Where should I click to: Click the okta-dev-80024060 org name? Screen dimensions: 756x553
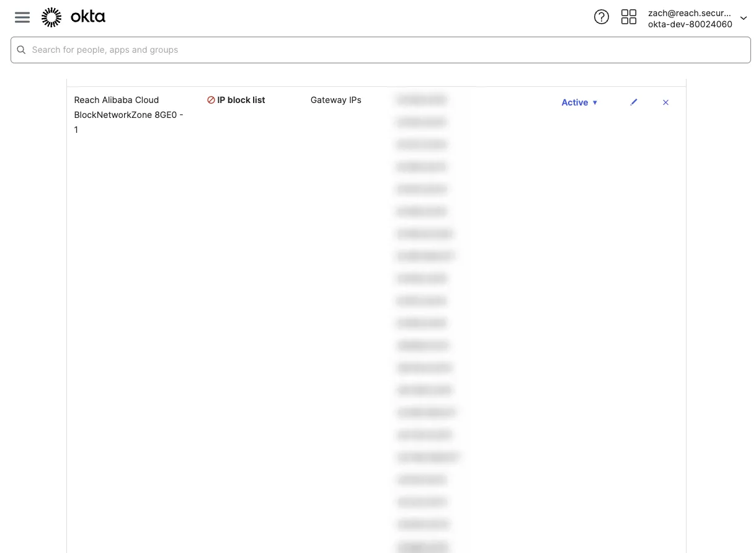point(690,24)
